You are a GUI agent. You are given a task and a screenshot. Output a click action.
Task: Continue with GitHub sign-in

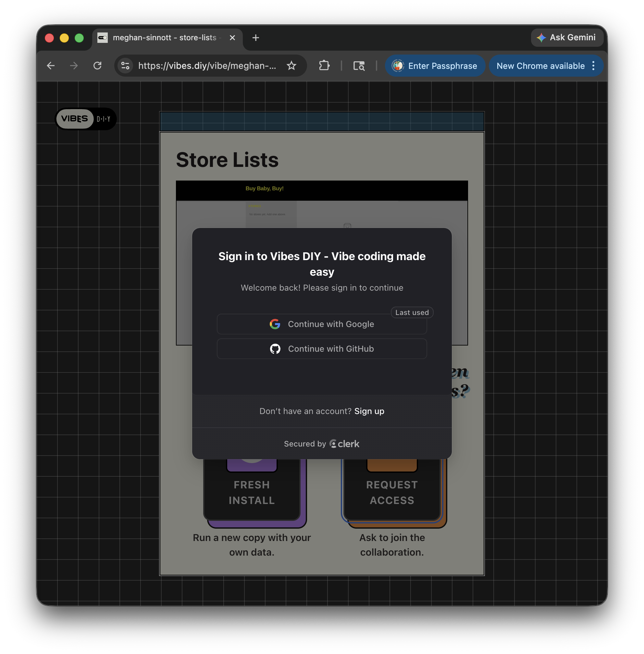[x=322, y=349]
